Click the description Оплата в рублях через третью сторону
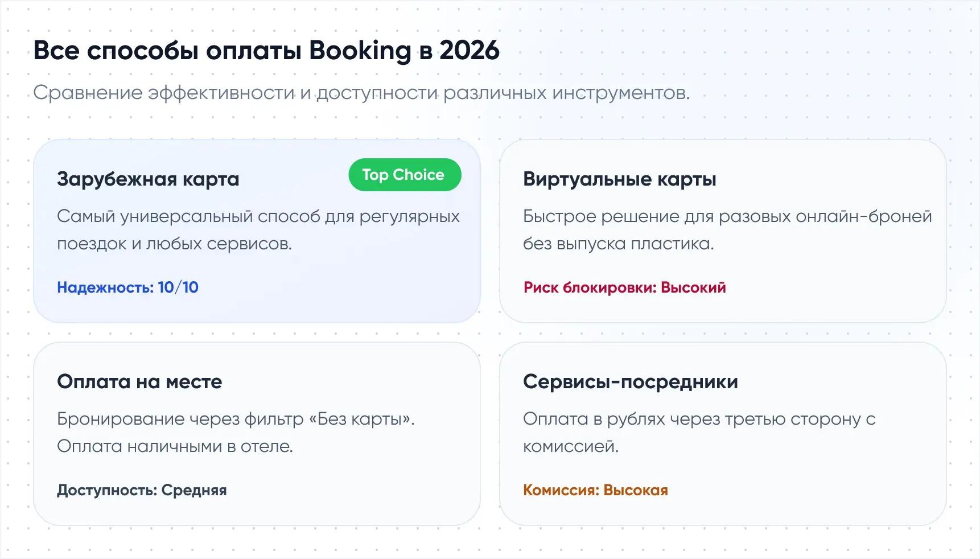This screenshot has height=559, width=980. coord(698,420)
